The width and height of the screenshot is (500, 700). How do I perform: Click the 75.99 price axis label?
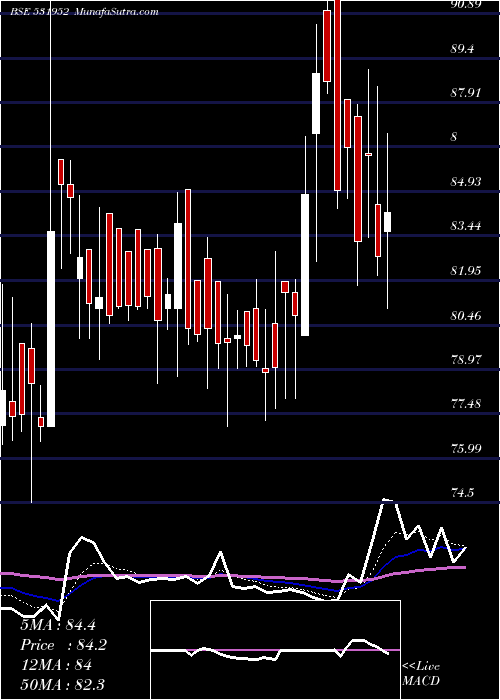coord(466,448)
